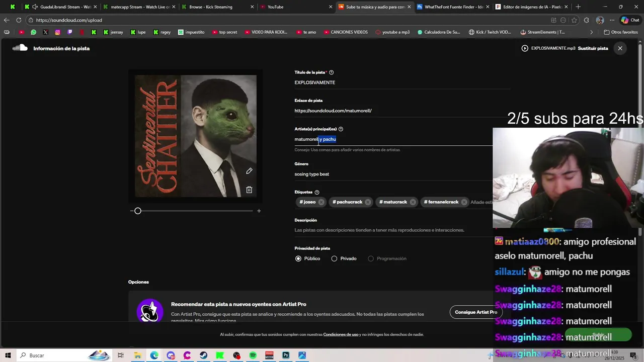Remove the #pachucrack tag
The height and width of the screenshot is (362, 644).
click(368, 202)
